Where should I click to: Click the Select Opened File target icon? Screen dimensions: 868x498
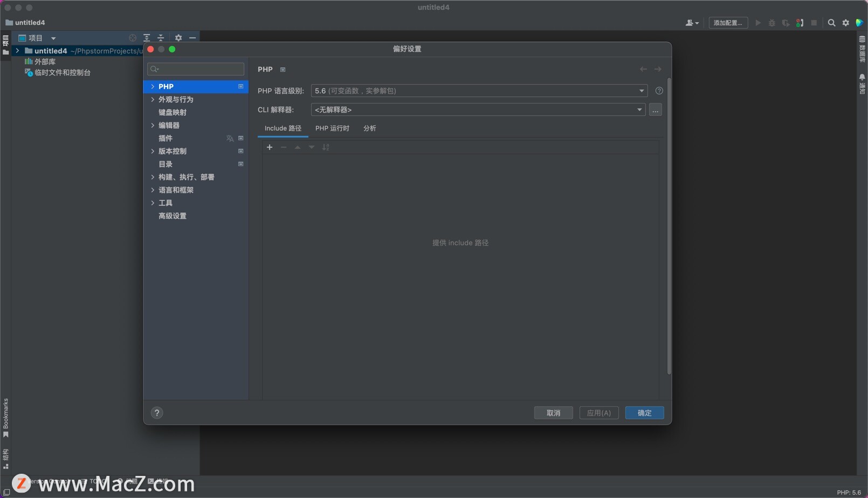[x=133, y=38]
